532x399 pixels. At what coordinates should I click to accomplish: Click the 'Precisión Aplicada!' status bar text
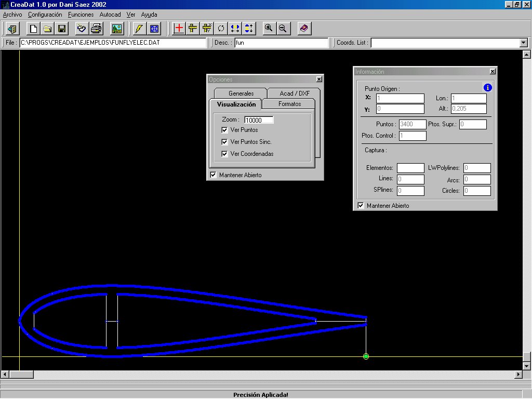tap(261, 395)
